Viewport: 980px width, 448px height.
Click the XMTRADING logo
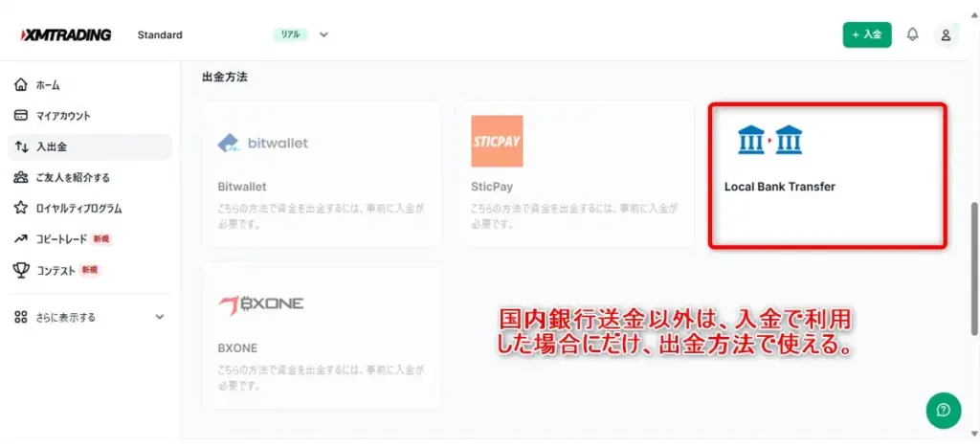click(x=66, y=35)
